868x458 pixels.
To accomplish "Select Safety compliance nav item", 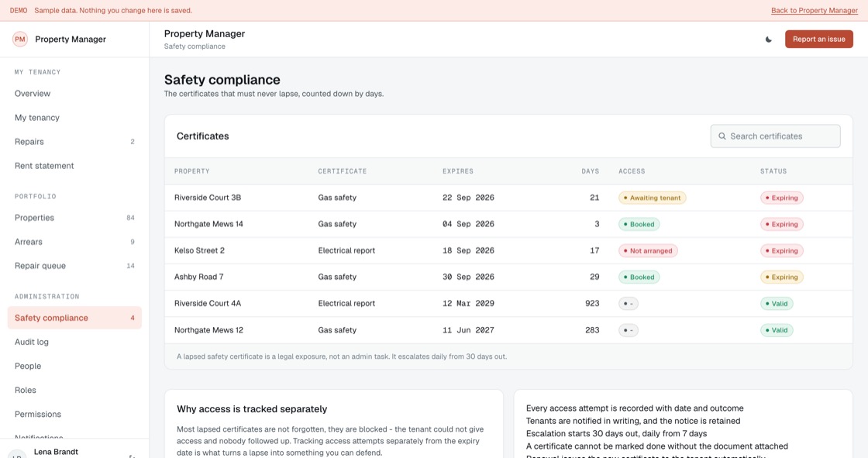I will pyautogui.click(x=74, y=318).
